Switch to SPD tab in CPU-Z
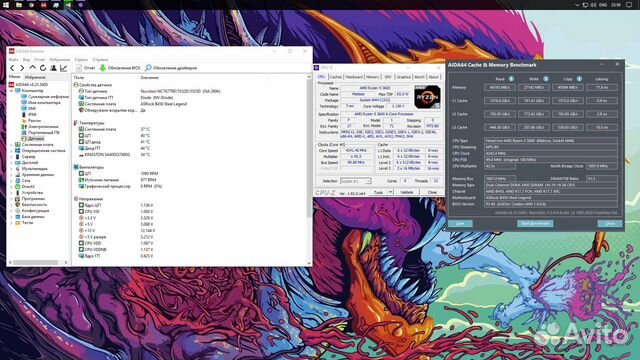640x360 pixels. [x=388, y=77]
